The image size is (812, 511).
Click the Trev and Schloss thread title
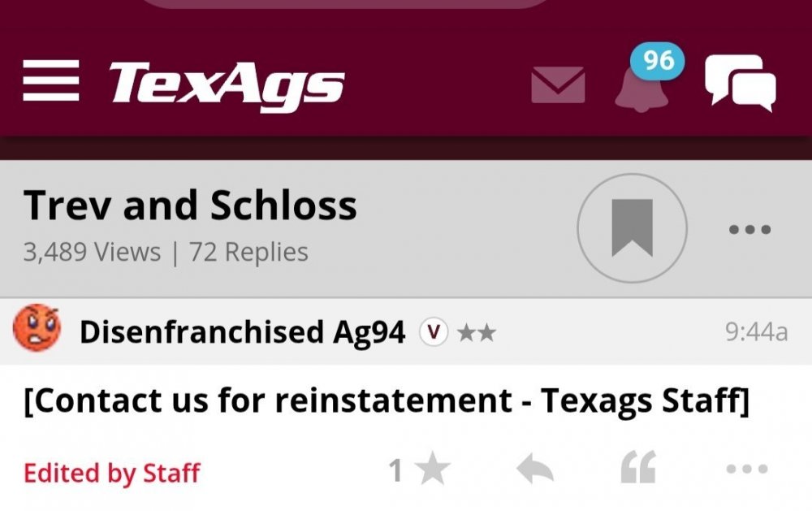tap(190, 206)
